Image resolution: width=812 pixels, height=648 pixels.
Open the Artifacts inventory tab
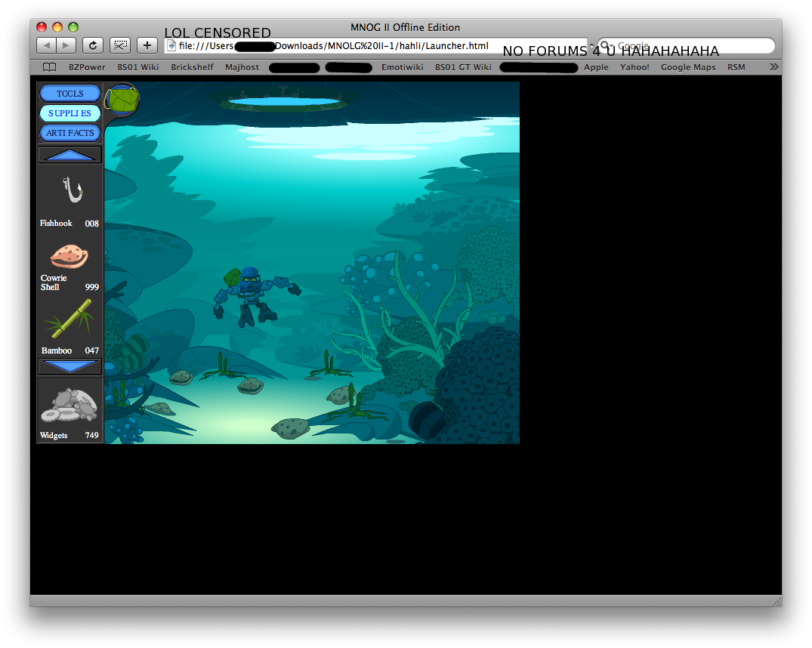point(70,133)
